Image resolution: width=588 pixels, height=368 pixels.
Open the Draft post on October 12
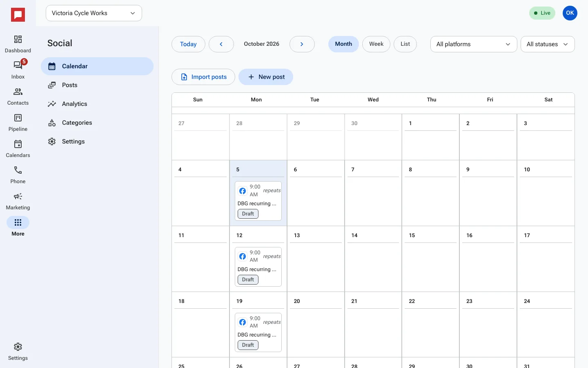click(258, 267)
